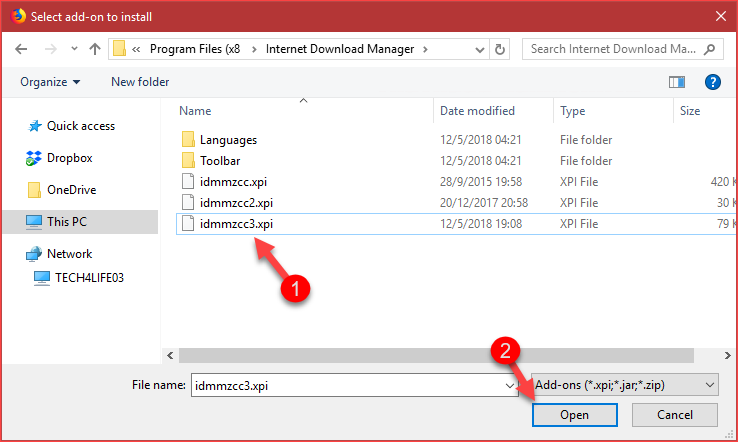Viewport: 738px width, 442px height.
Task: Toggle the preview pane icon
Action: click(x=678, y=82)
